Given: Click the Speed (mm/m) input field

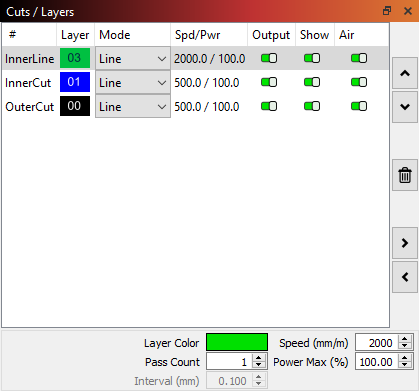Looking at the screenshot, I should (377, 343).
